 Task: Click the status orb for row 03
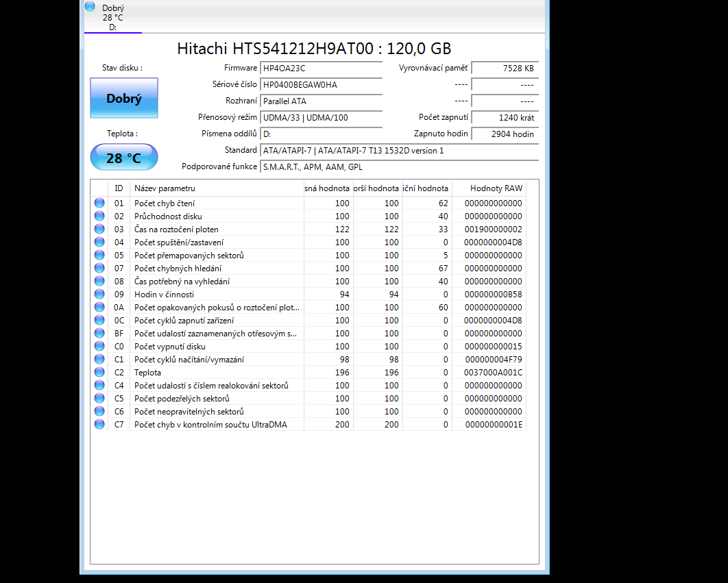99,229
